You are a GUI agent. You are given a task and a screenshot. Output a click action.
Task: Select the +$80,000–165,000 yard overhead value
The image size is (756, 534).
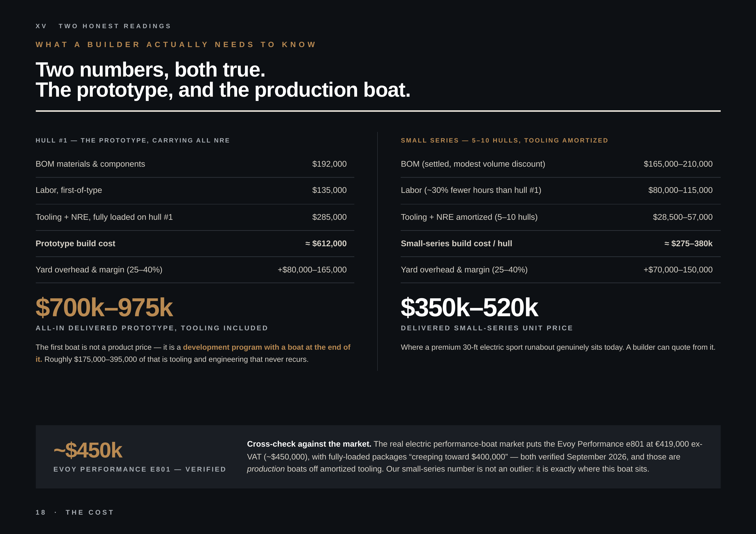312,270
